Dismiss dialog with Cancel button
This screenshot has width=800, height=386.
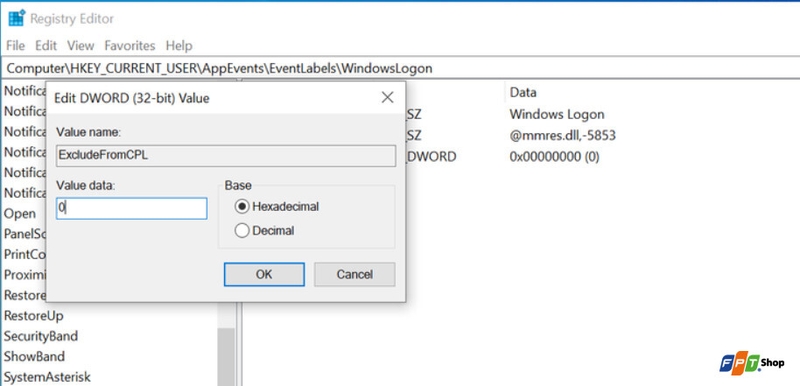355,274
